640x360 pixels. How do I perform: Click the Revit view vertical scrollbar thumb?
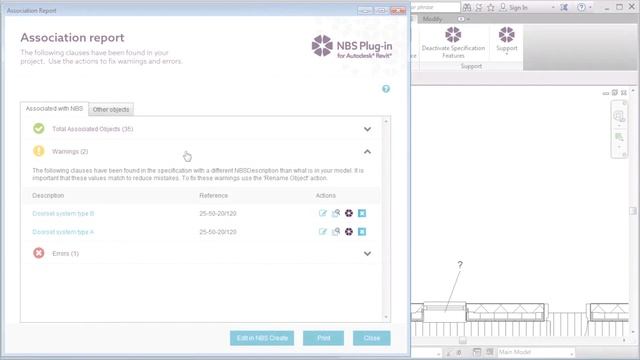pyautogui.click(x=633, y=211)
